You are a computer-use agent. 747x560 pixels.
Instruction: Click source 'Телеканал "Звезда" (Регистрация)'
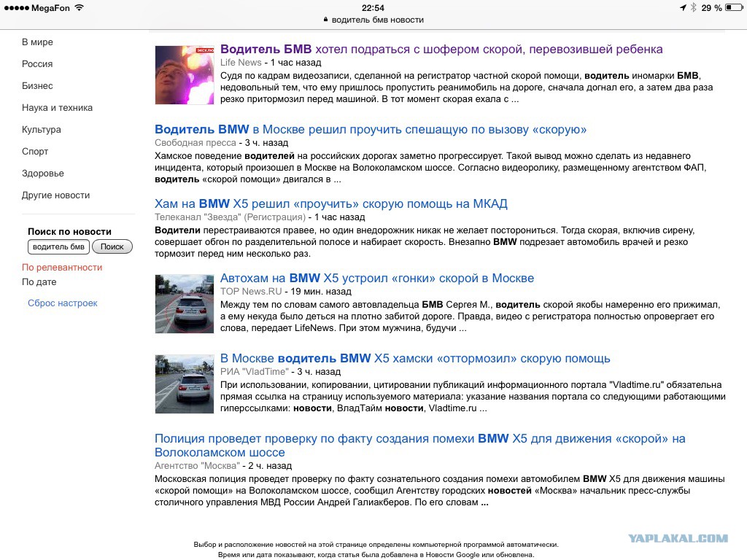click(230, 217)
